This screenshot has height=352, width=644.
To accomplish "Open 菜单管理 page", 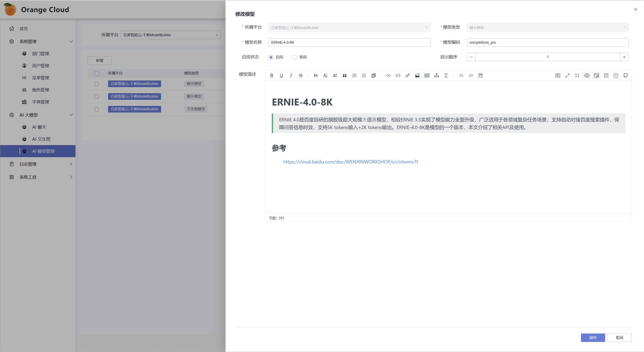I will pyautogui.click(x=38, y=78).
